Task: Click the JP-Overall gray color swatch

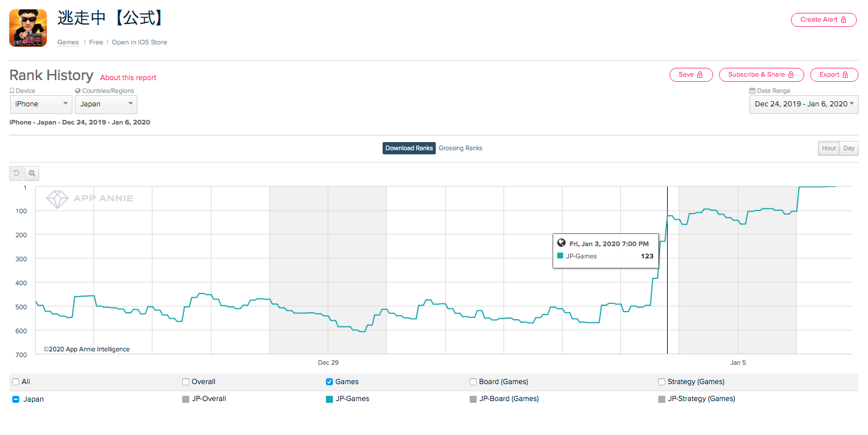Action: (x=186, y=399)
